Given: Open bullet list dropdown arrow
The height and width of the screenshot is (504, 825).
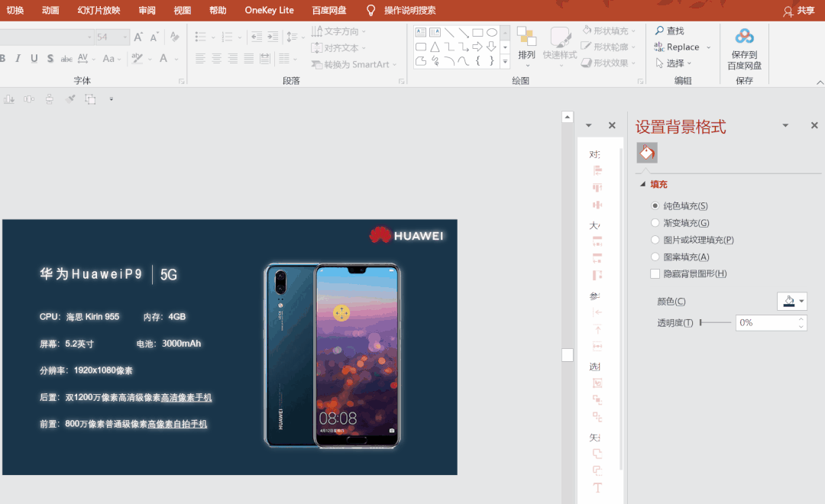Looking at the screenshot, I should (213, 37).
